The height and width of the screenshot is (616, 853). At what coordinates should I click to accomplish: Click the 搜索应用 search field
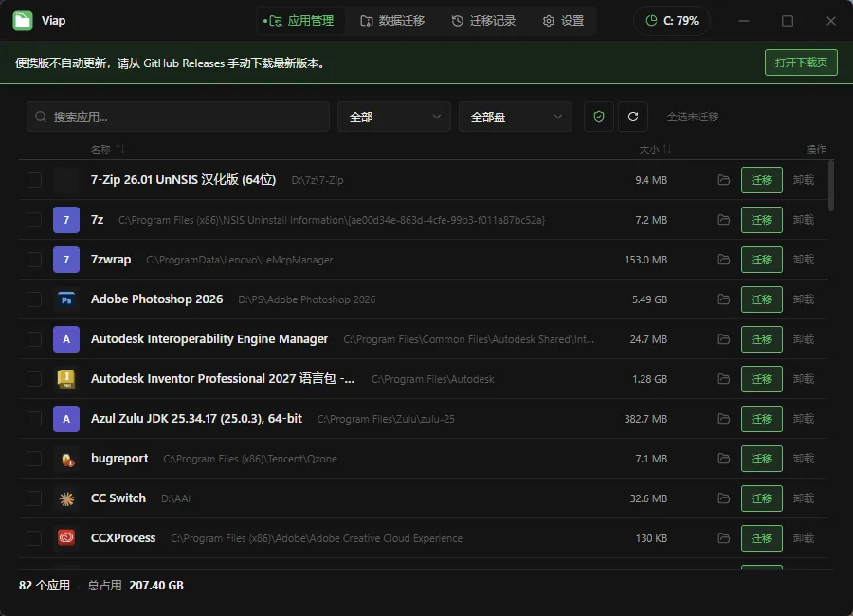click(x=178, y=117)
